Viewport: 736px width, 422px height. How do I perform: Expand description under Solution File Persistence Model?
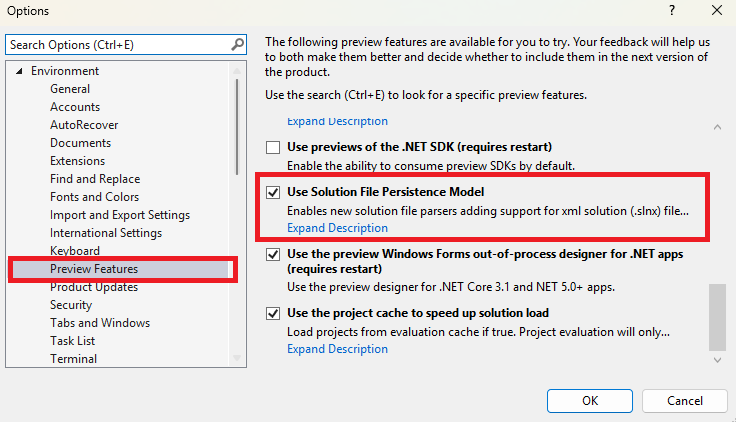[337, 228]
